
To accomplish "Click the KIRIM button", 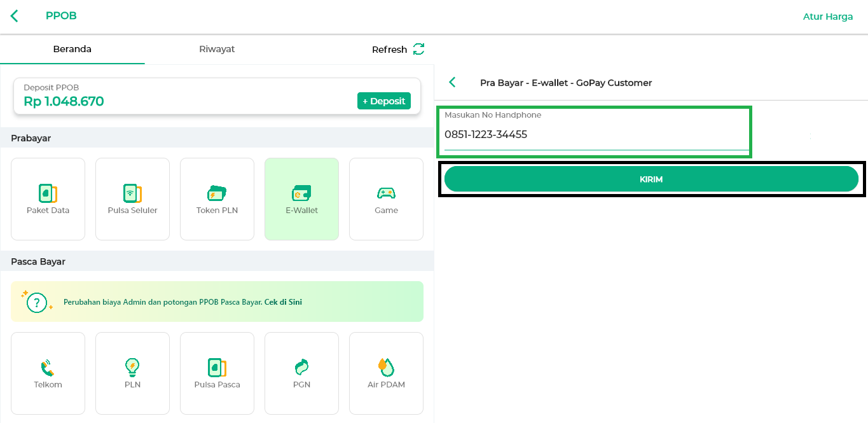I will pyautogui.click(x=651, y=179).
